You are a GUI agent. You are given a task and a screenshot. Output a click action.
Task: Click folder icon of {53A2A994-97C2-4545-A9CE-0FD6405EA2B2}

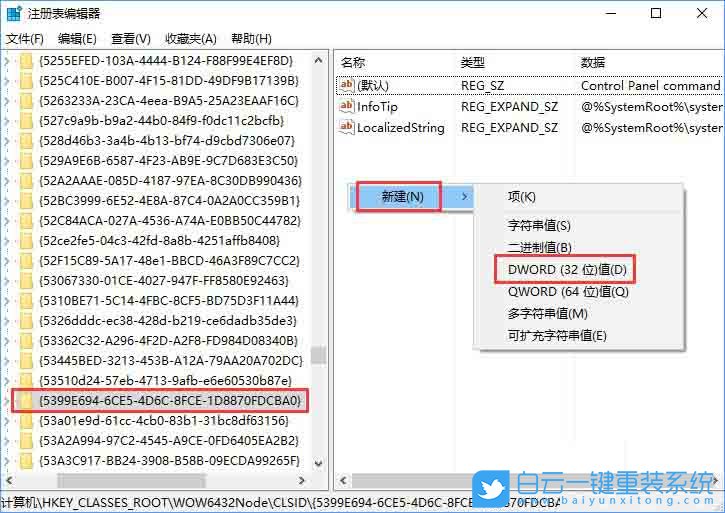26,440
